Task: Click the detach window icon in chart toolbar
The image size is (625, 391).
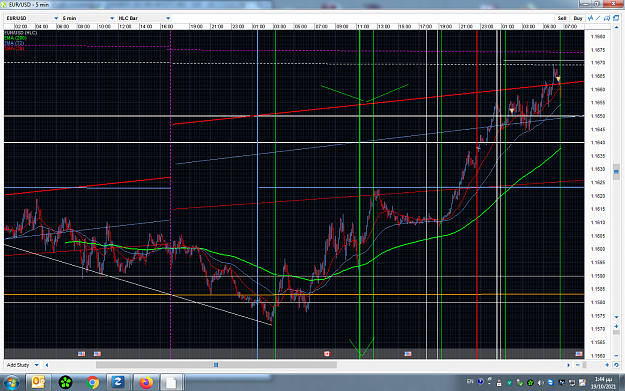Action: tap(616, 18)
